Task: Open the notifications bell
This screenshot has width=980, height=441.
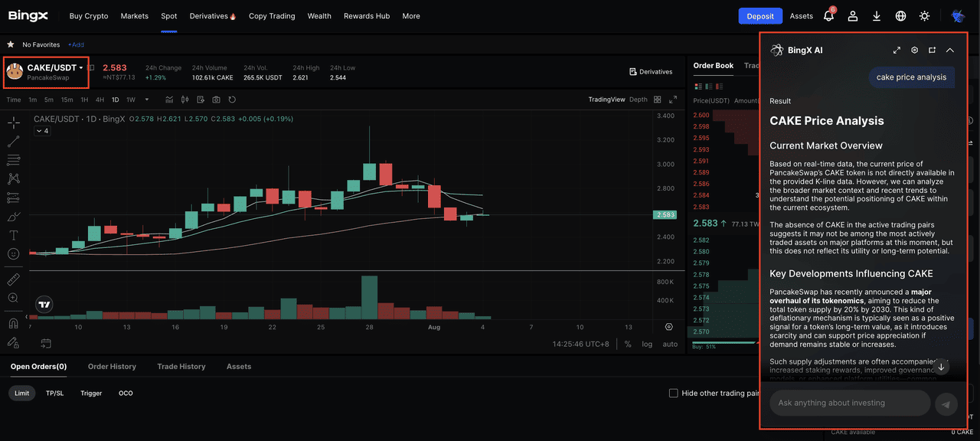Action: (828, 16)
